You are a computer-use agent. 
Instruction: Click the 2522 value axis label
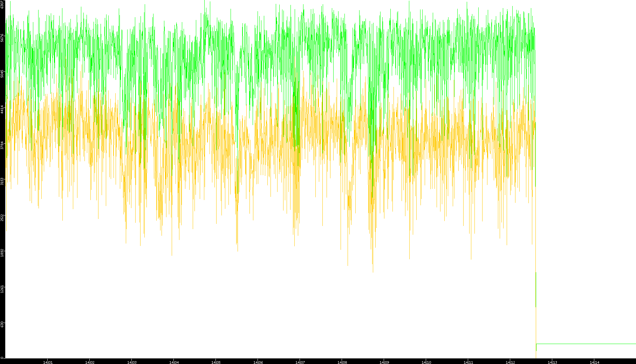click(x=2, y=217)
